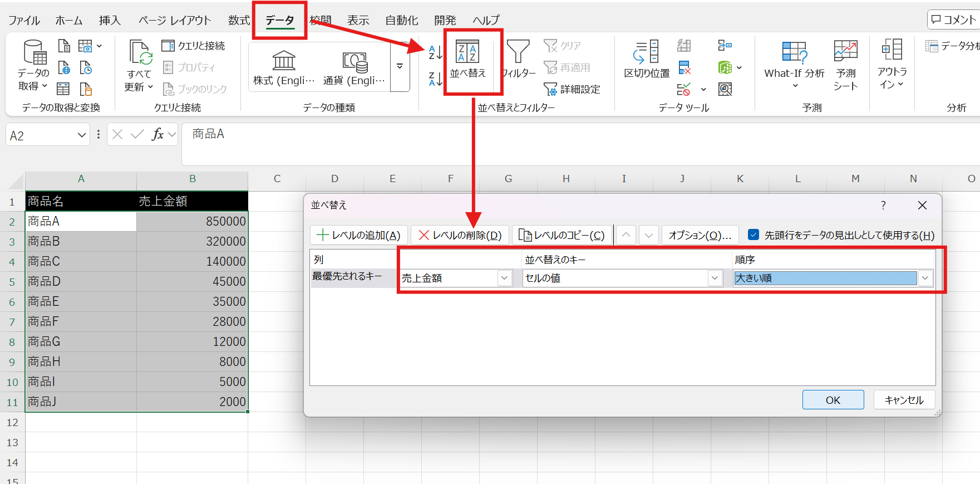980x484 pixels.
Task: Move level up arrow button
Action: coord(626,235)
